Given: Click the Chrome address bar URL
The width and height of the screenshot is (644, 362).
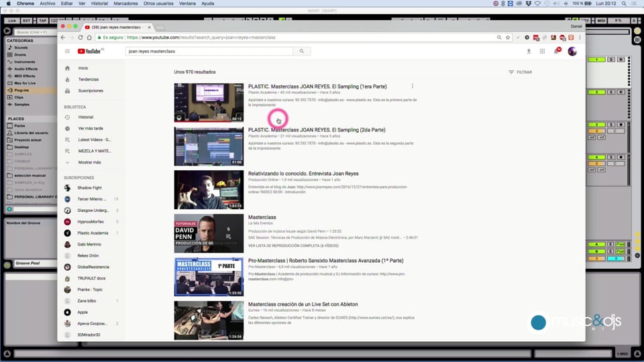Looking at the screenshot, I should click(x=201, y=38).
